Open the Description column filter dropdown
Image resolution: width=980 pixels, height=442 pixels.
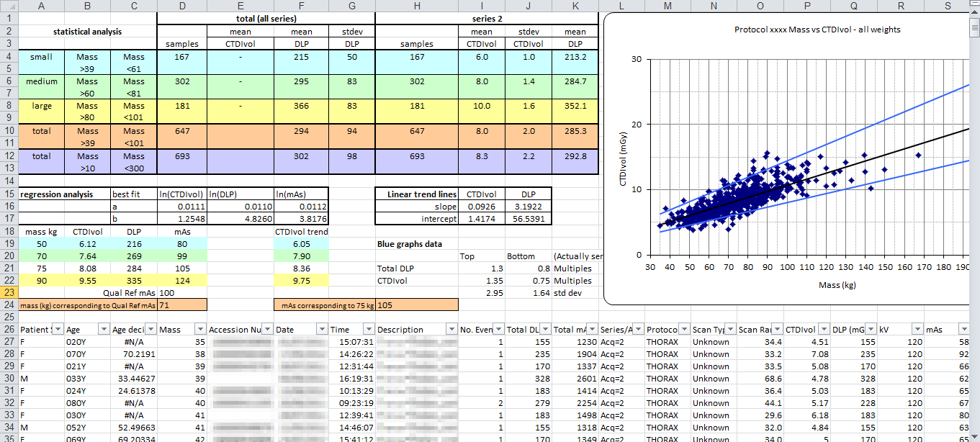[x=451, y=329]
